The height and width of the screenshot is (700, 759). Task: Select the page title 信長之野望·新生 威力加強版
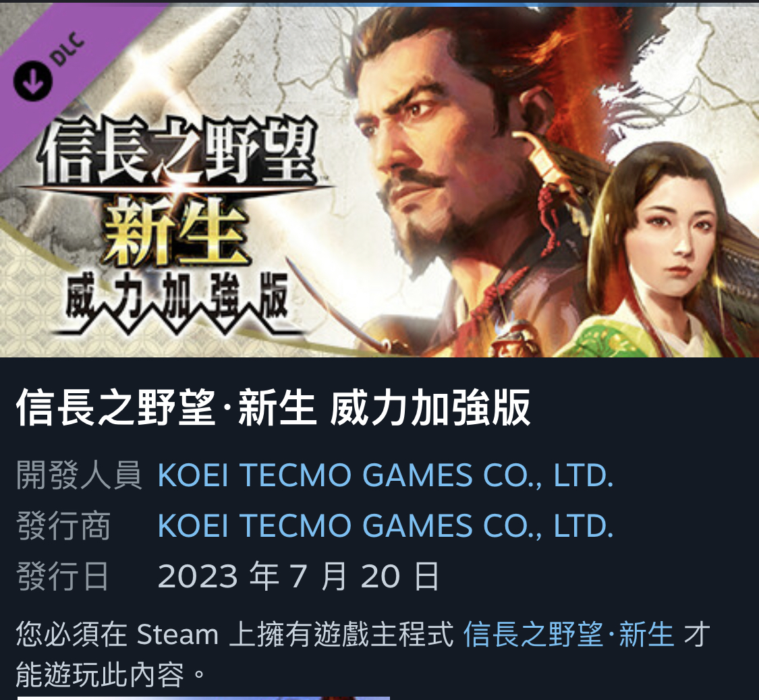[273, 407]
